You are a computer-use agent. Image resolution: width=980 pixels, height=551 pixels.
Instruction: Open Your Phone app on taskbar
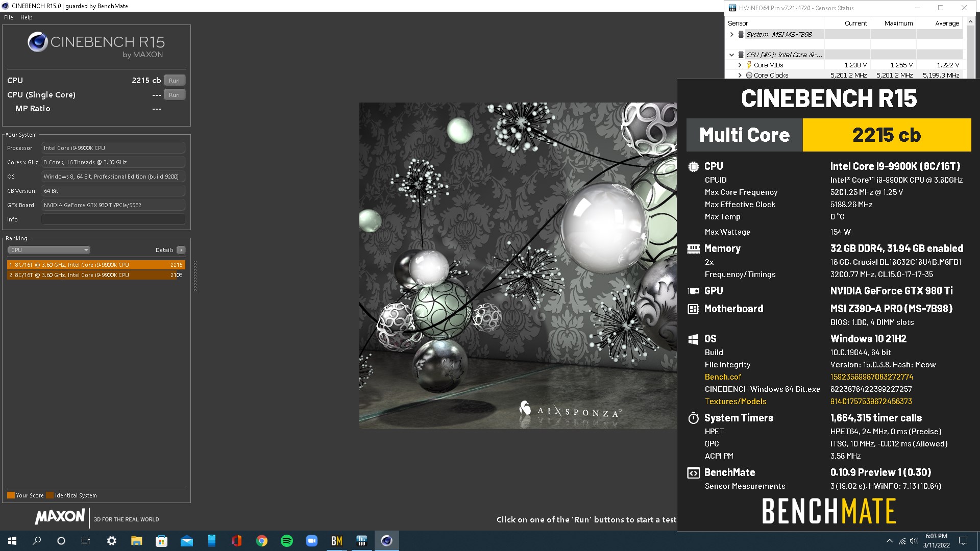point(211,541)
